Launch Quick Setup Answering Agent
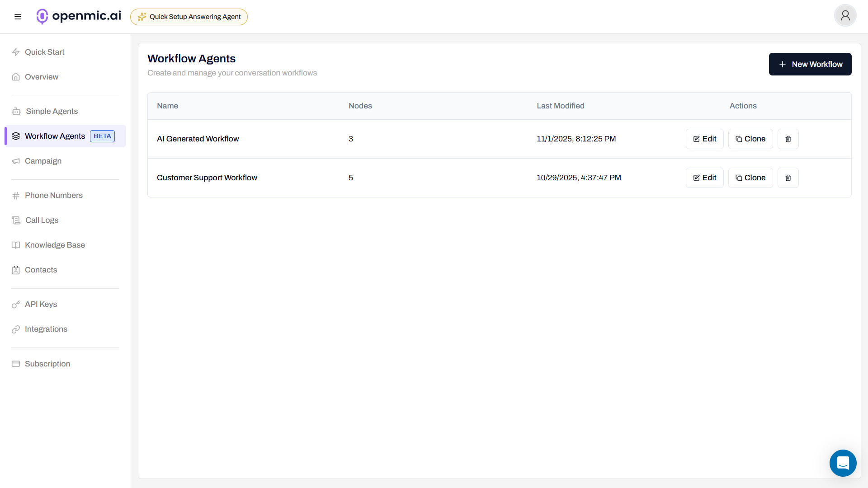 click(x=189, y=17)
